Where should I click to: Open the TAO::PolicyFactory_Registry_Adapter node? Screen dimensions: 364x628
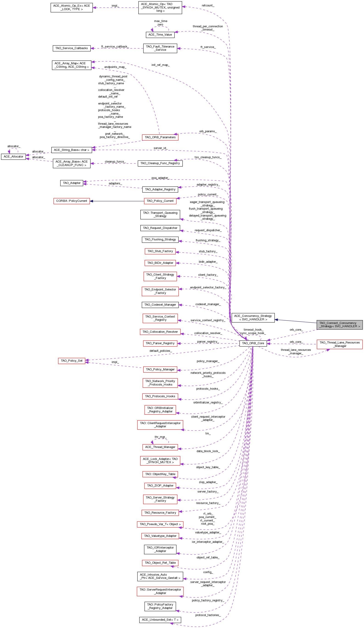160,607
